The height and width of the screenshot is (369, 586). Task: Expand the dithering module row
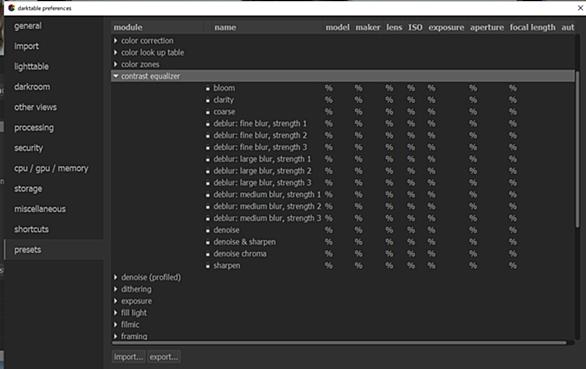[x=116, y=289]
